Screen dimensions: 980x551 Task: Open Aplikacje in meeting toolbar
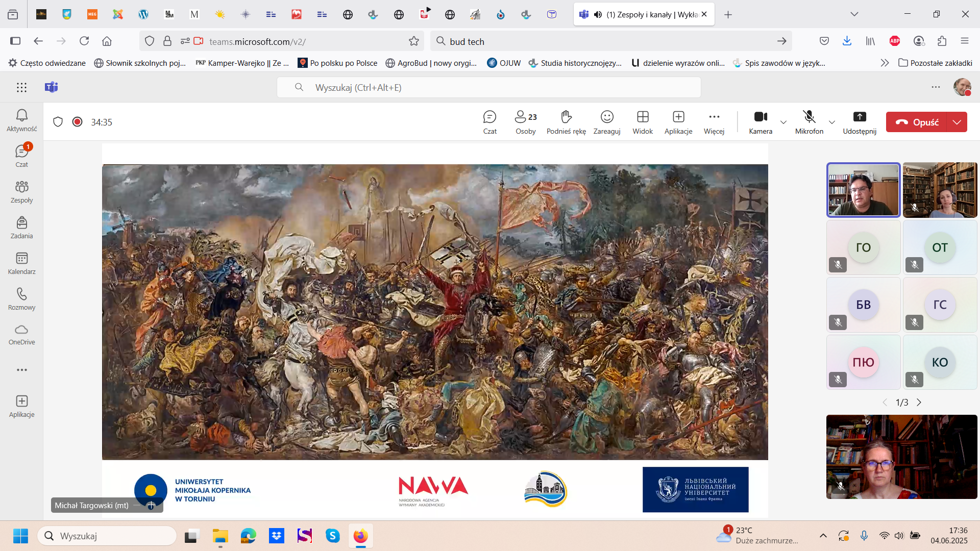[678, 122]
